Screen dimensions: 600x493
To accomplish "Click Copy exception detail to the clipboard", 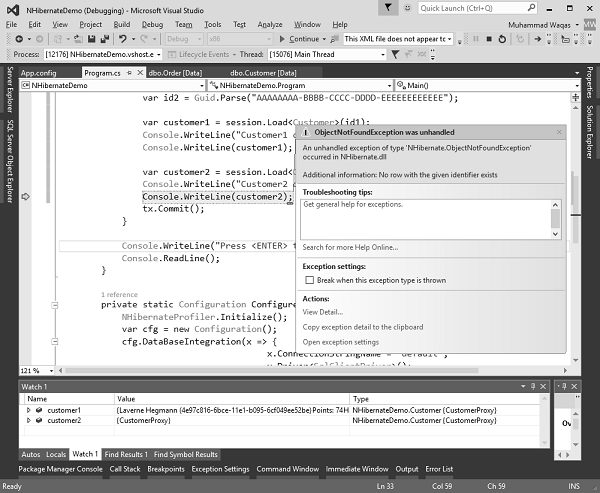I will pos(363,327).
